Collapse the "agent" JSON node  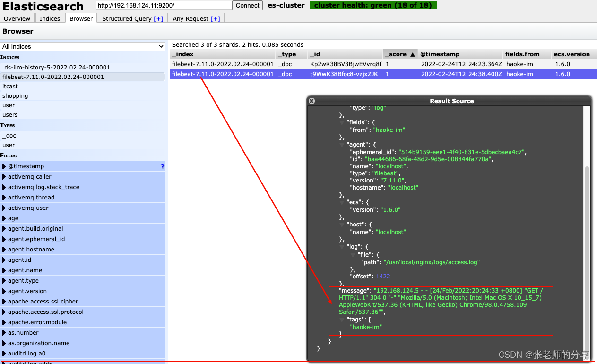[342, 145]
